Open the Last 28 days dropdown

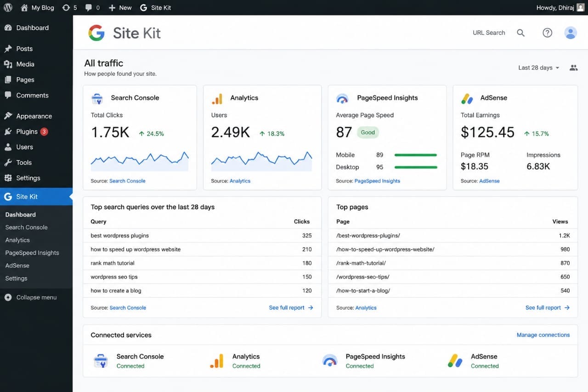pos(539,68)
